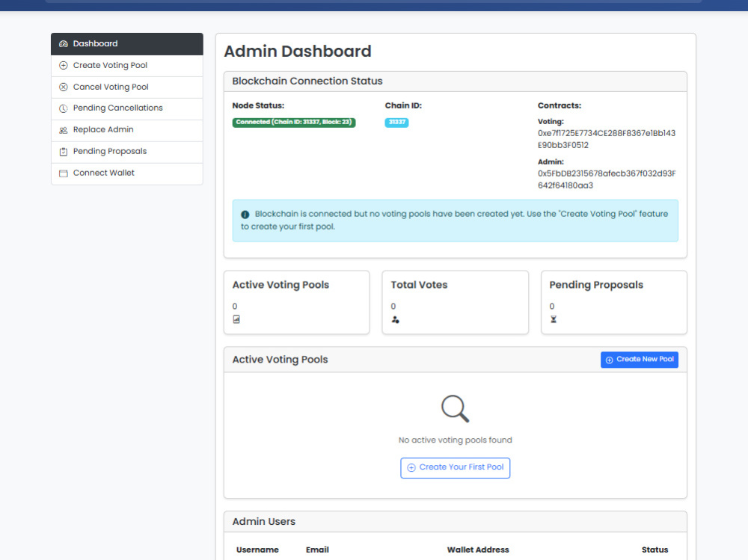Viewport: 748px width, 560px height.
Task: Click the Create New Pool button
Action: click(x=640, y=360)
